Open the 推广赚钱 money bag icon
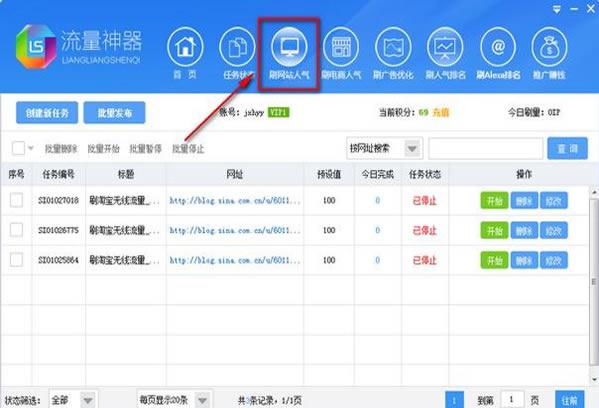Screen dimensions: 599x408 549,47
